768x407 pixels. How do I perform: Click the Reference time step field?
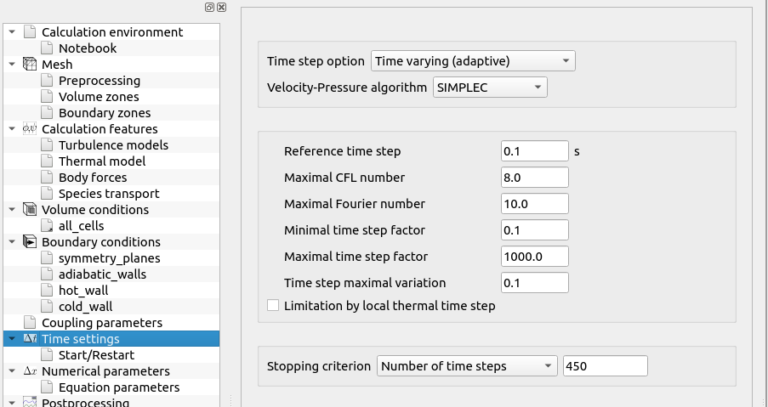534,152
